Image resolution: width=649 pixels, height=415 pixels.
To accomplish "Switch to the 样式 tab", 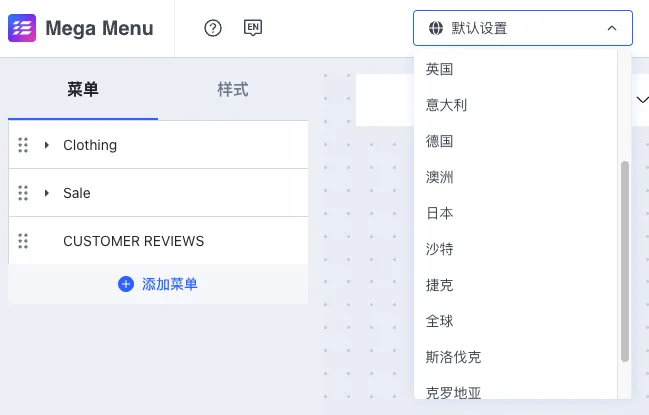I will pos(233,89).
